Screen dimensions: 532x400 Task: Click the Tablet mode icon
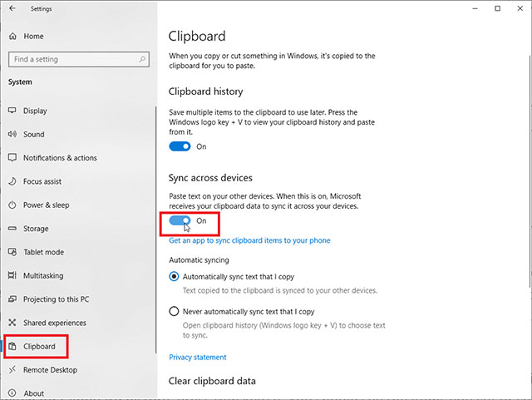(12, 252)
